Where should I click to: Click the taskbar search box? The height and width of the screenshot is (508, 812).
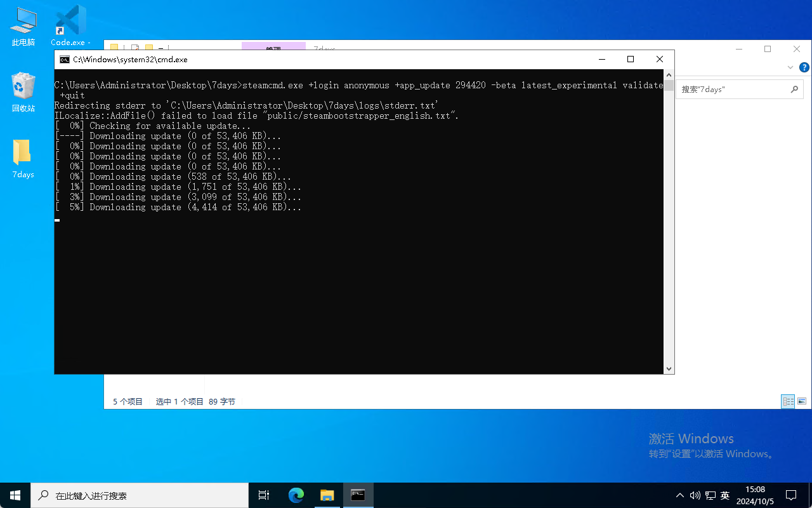click(x=140, y=495)
